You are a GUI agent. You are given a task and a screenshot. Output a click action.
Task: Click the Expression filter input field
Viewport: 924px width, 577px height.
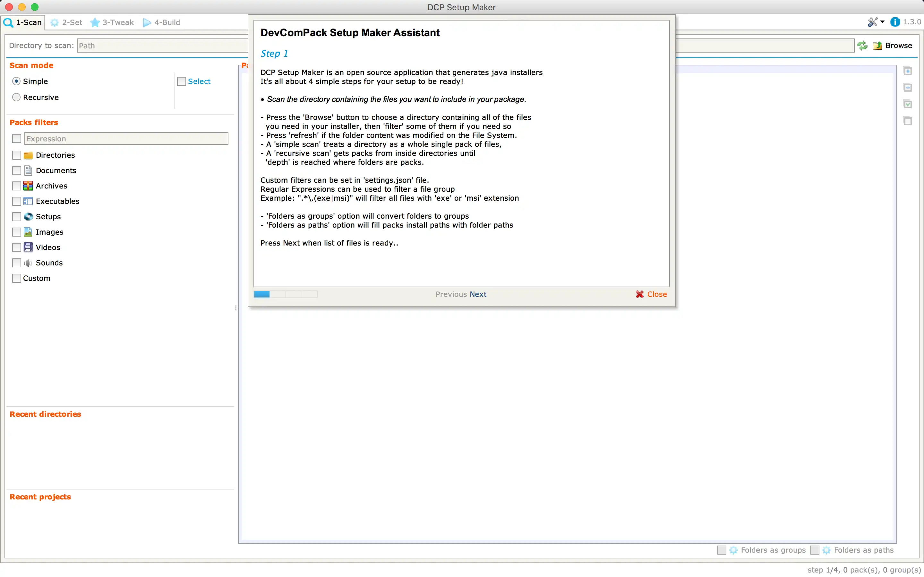click(x=126, y=138)
